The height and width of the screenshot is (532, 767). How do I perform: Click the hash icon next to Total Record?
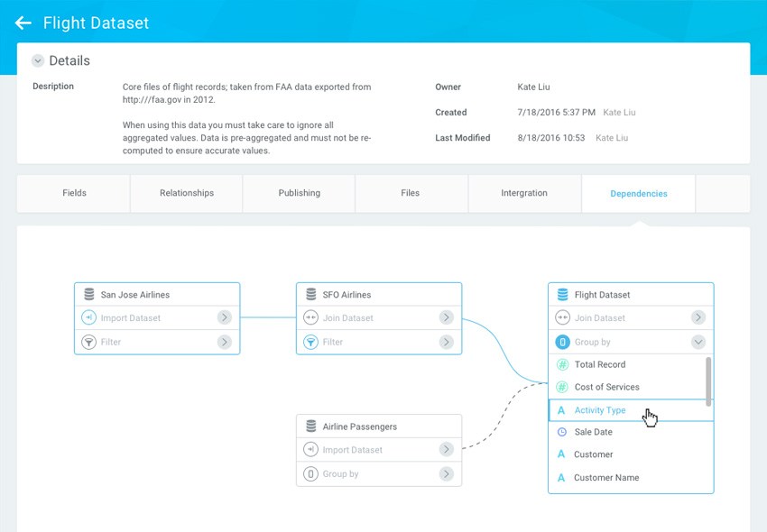coord(562,365)
